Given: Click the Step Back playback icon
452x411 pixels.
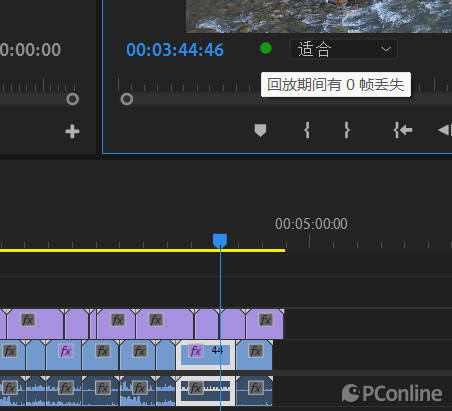Looking at the screenshot, I should click(445, 130).
